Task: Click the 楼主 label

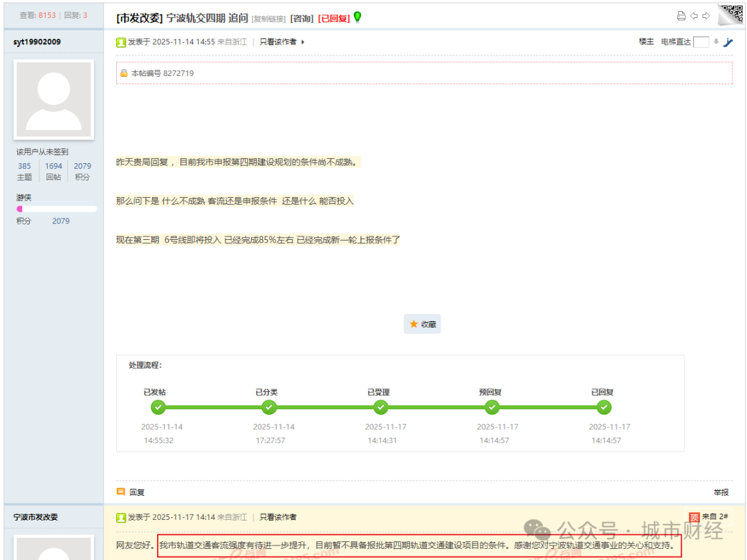Action: 646,42
